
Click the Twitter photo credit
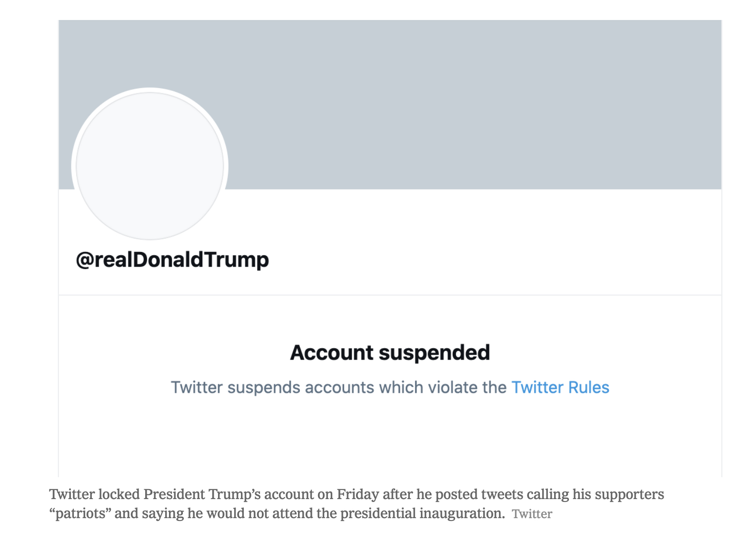point(532,514)
